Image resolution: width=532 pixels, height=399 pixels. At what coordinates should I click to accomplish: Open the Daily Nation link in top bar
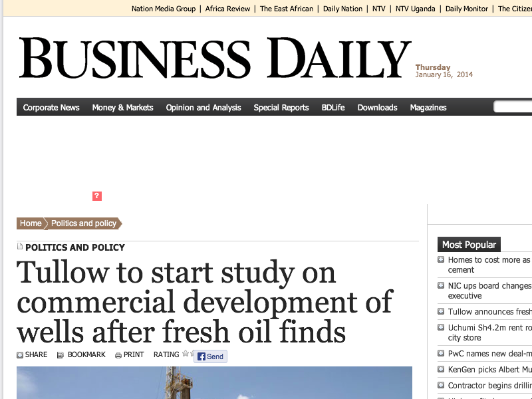[x=342, y=9]
